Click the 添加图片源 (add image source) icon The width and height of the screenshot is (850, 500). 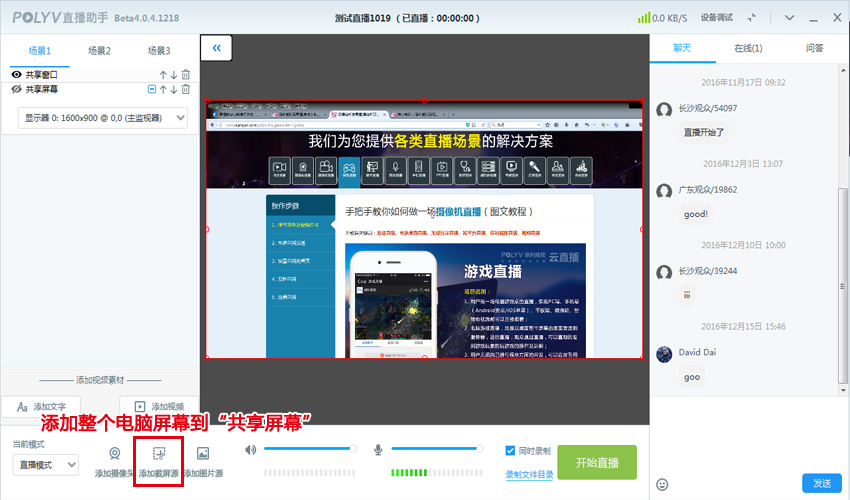pos(203,454)
